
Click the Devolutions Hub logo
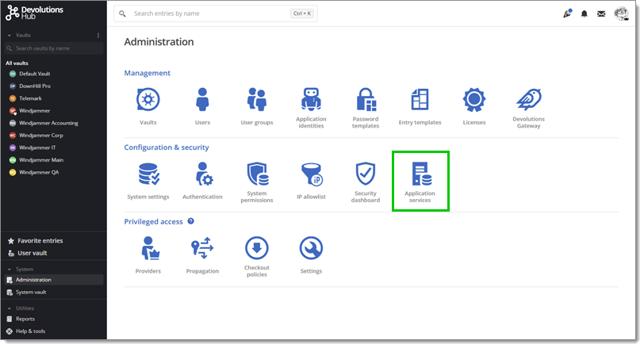click(35, 13)
